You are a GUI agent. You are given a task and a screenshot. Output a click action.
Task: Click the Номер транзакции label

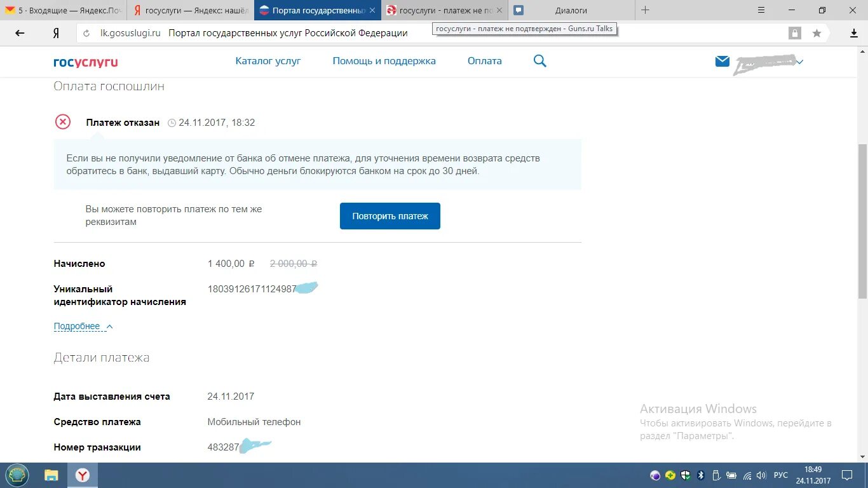(97, 447)
